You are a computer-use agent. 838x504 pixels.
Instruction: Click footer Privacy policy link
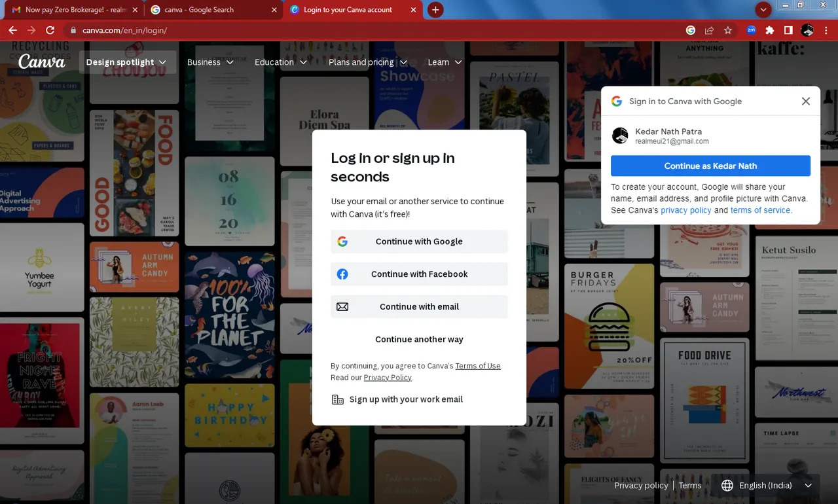641,486
